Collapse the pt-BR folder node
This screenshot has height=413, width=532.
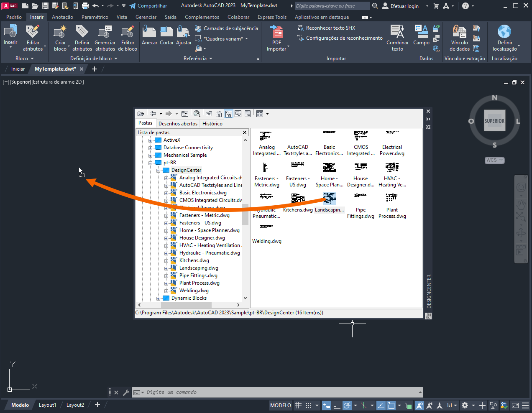click(x=151, y=163)
